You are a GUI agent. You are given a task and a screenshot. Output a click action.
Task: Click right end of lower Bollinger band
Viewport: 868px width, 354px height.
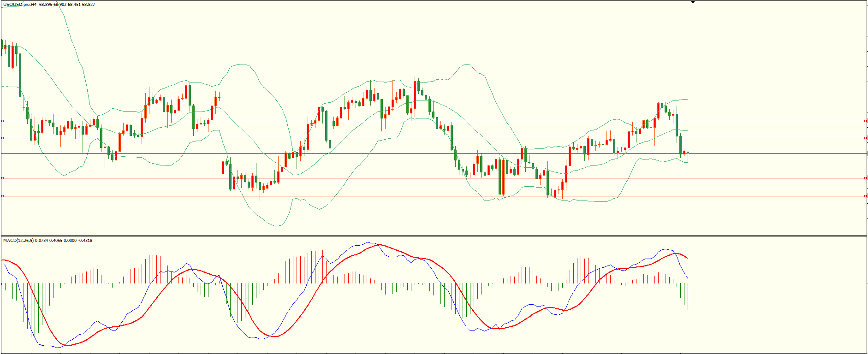[x=687, y=162]
